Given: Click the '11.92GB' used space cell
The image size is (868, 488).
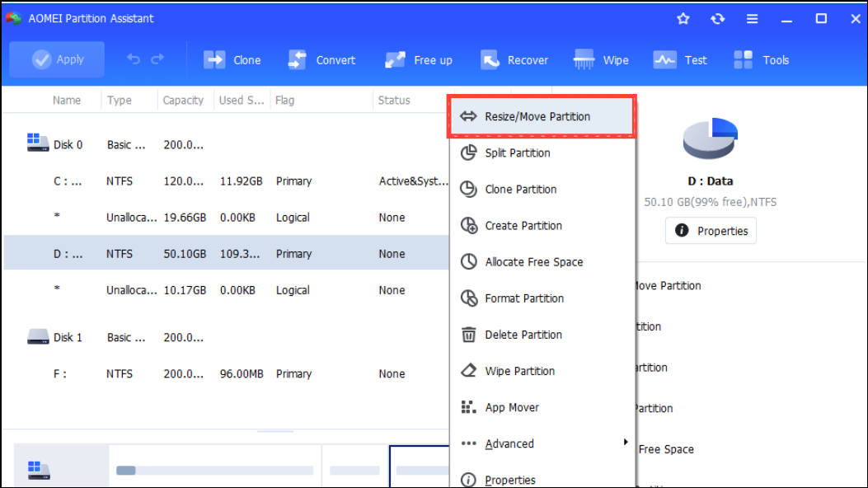Looking at the screenshot, I should (241, 181).
